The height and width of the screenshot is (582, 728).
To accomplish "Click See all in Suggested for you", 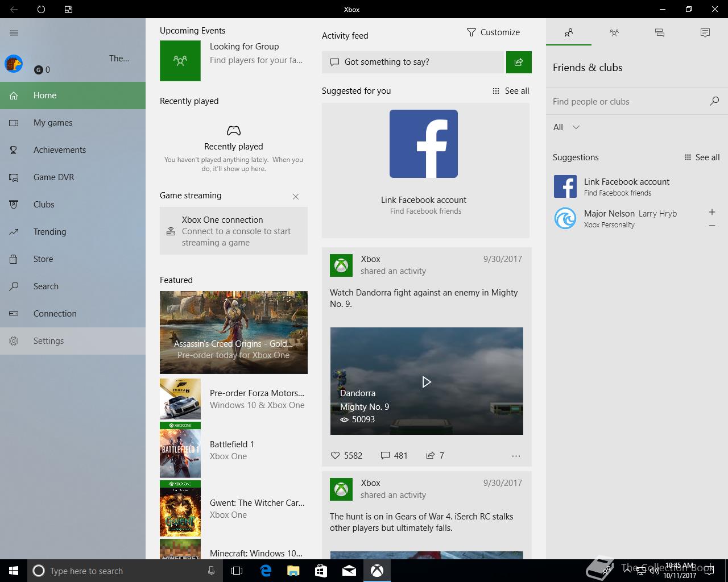I will 511,91.
